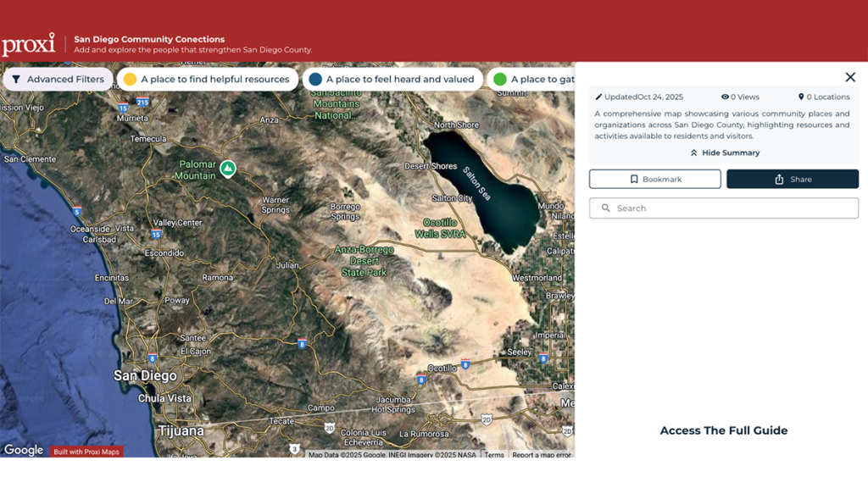The height and width of the screenshot is (488, 868).
Task: Select the yellow resources filter dot icon
Action: pos(129,78)
